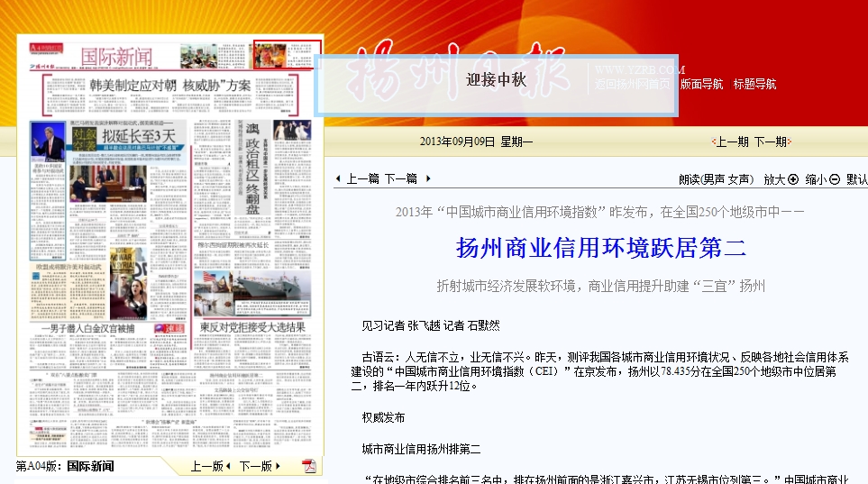Select 男声 male voice reading
This screenshot has width=868, height=484.
pyautogui.click(x=714, y=179)
